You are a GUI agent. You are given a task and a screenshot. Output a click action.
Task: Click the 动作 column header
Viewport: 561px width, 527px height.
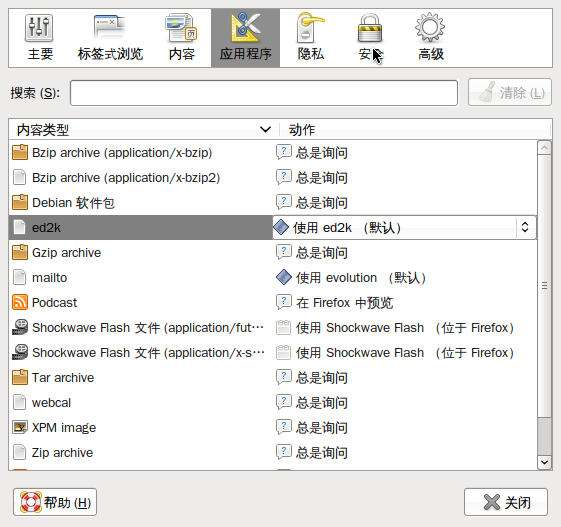415,129
